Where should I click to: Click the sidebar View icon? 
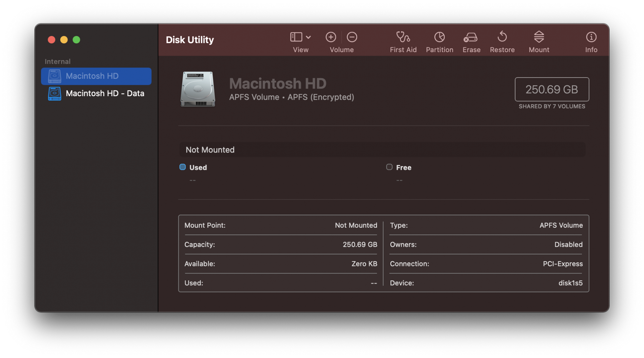[x=296, y=37]
